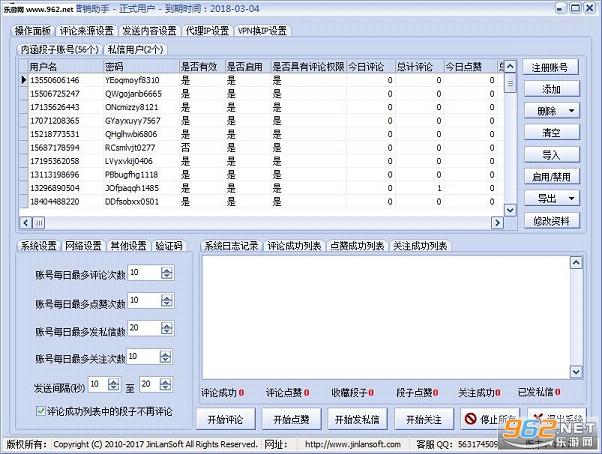Click the 开始发私信 button
The image size is (602, 454).
tap(357, 419)
